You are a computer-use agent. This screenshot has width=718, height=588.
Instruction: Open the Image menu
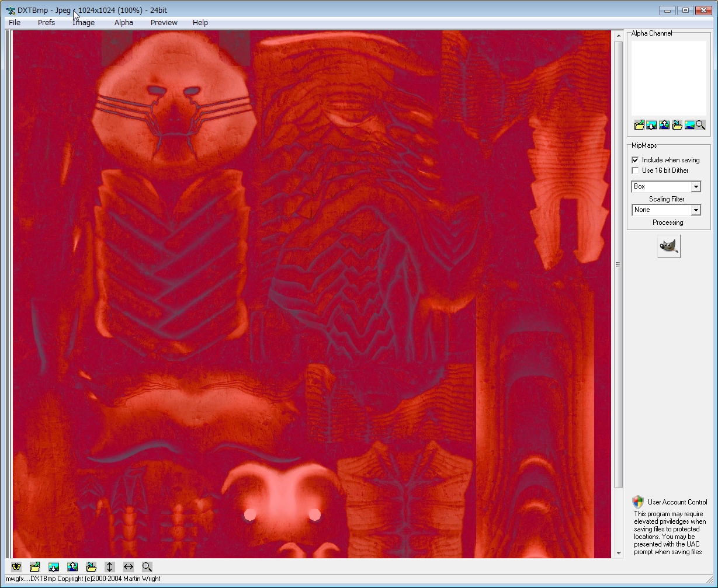84,23
